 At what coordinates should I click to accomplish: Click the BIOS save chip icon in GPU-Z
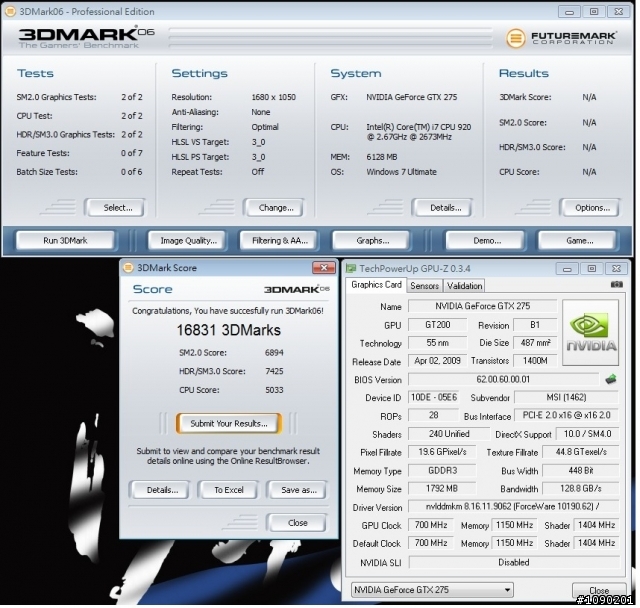611,379
